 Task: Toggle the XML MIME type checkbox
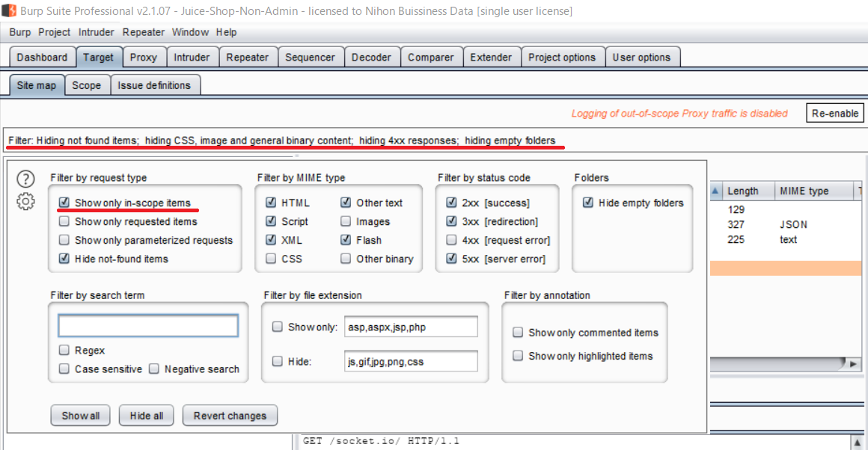click(271, 241)
